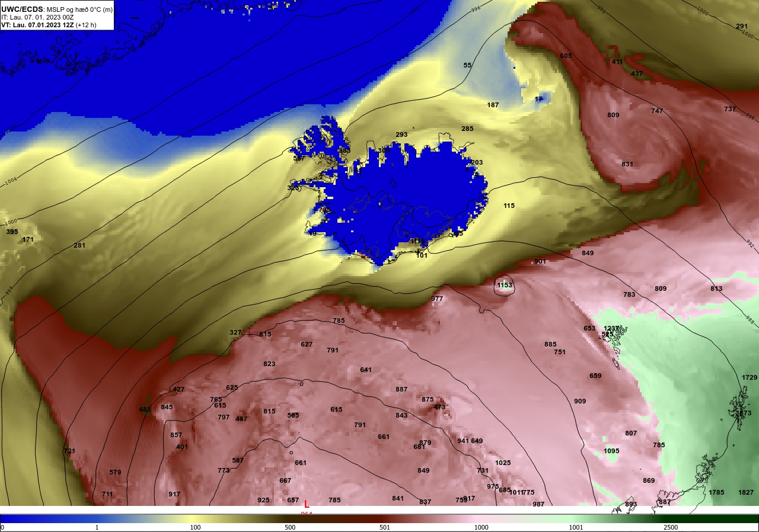The image size is (759, 532).
Task: Click the height value 711
Action: (107, 494)
